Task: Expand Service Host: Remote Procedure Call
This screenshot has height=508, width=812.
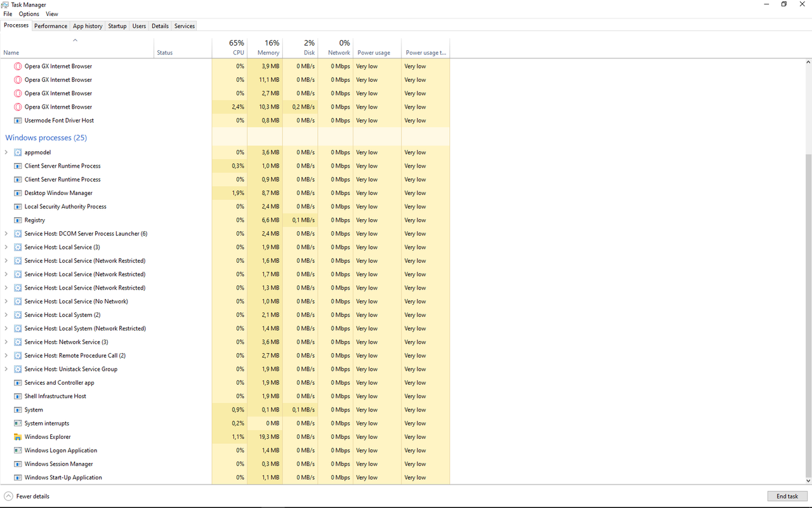Action: (6, 356)
